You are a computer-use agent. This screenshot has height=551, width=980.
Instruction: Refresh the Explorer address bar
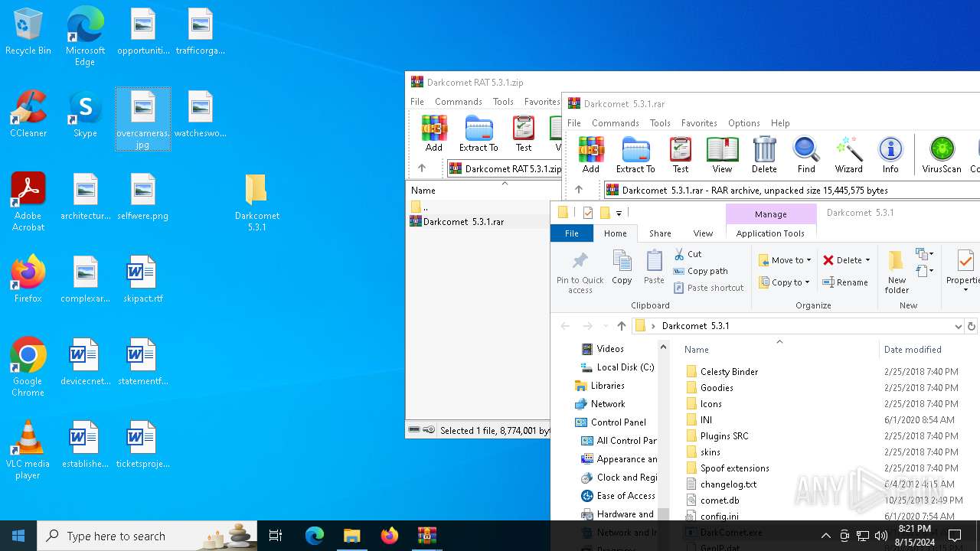click(972, 326)
